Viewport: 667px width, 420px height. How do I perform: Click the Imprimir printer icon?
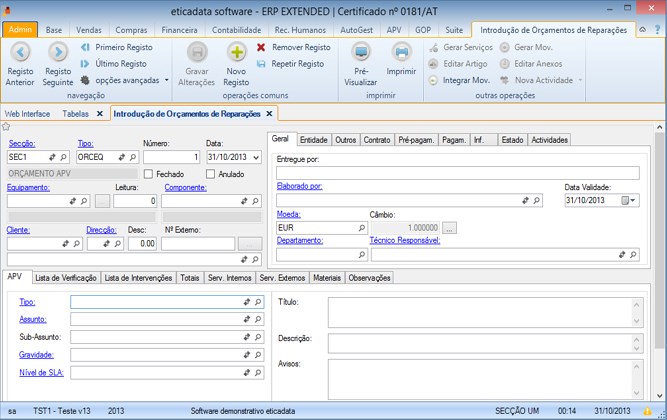401,52
